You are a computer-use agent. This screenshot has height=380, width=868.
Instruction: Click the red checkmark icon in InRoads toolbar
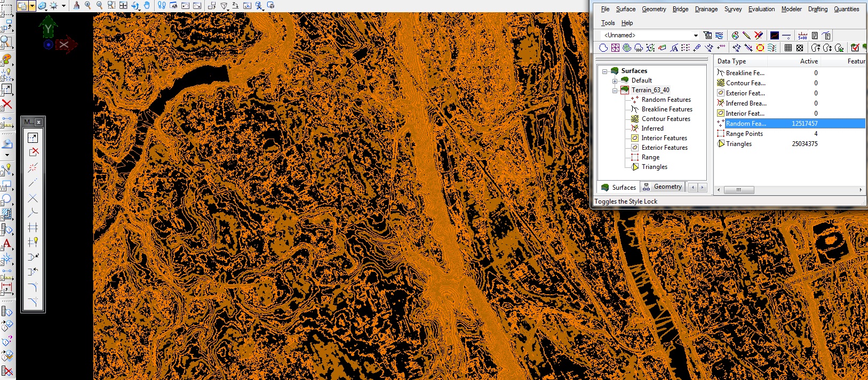(855, 48)
